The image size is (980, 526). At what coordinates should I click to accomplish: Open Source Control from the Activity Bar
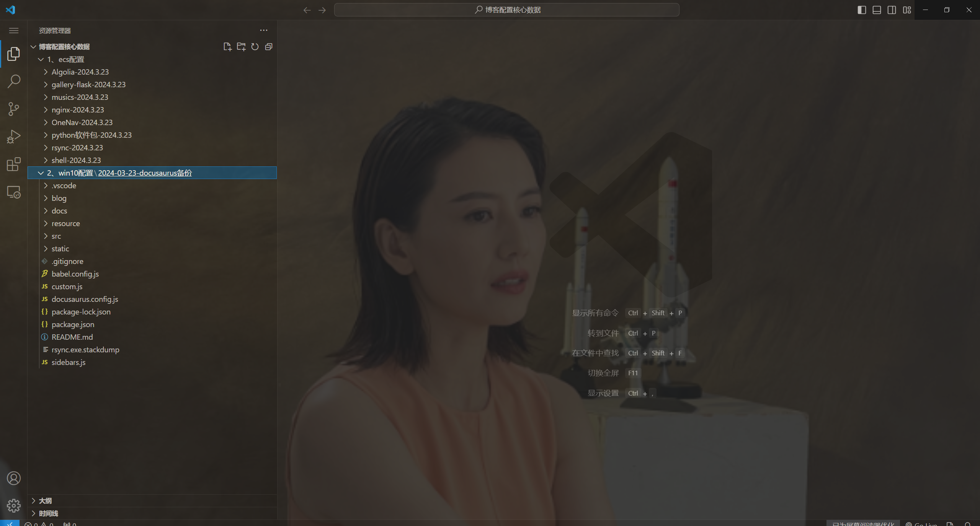(14, 109)
